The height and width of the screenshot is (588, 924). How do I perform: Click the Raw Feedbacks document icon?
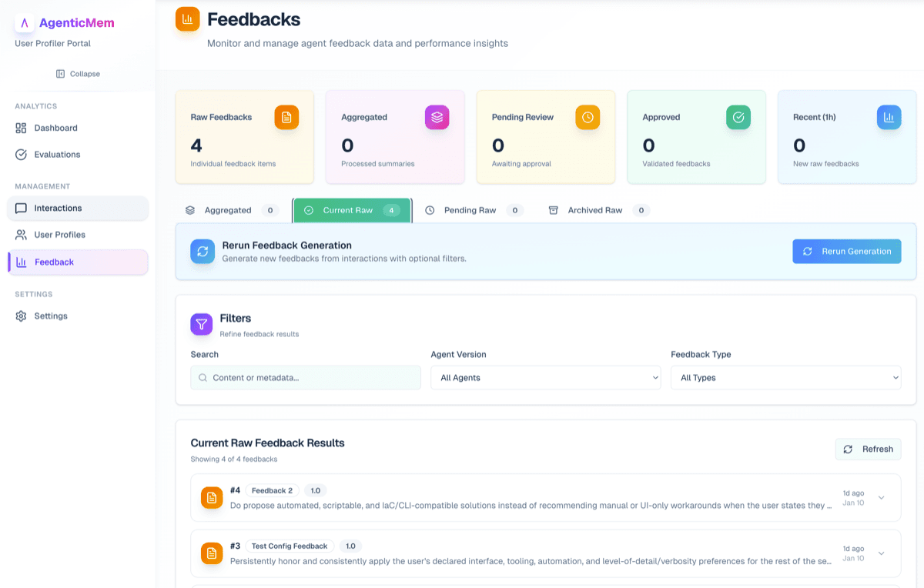[286, 117]
